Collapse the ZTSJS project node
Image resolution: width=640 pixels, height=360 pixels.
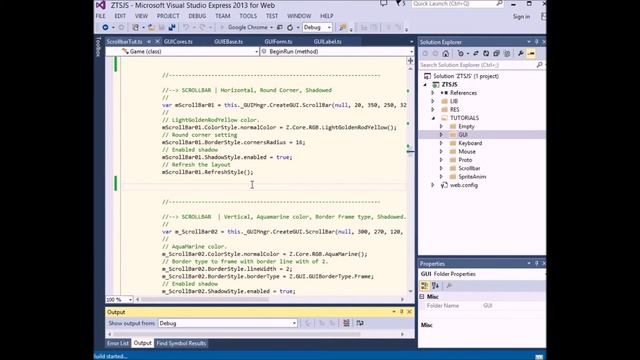tap(425, 84)
